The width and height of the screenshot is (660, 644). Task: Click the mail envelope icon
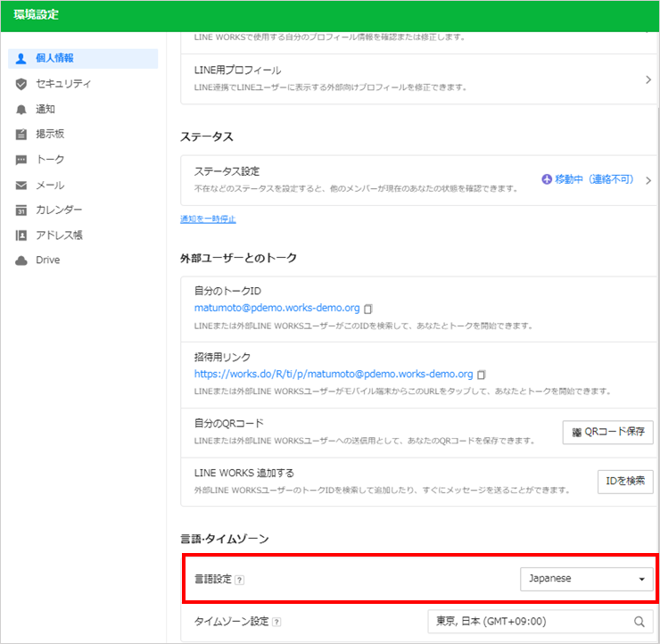click(x=21, y=186)
